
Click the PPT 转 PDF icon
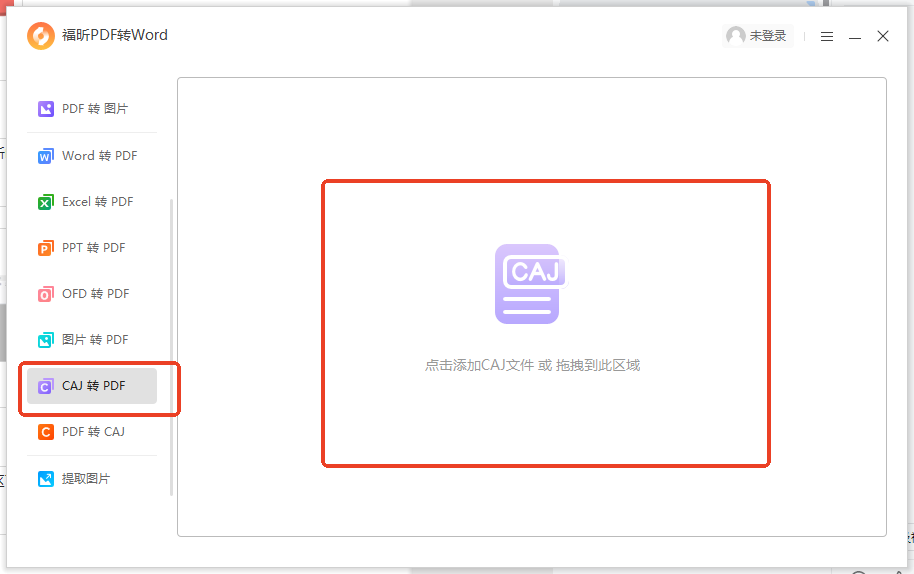click(45, 248)
